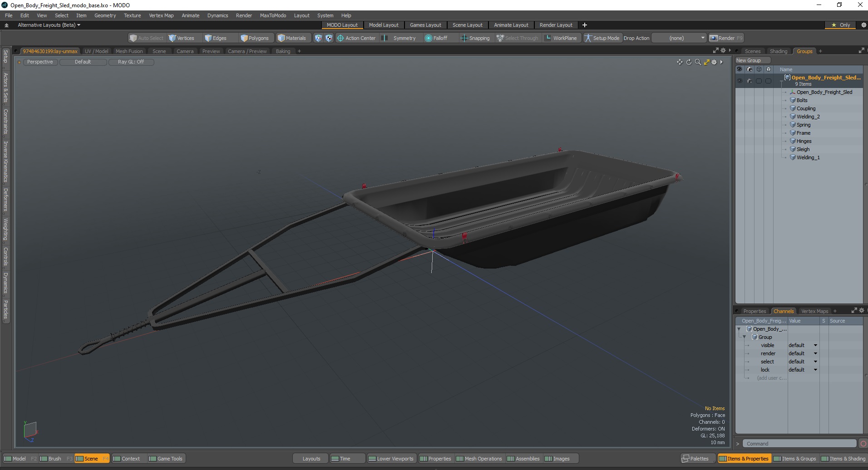The width and height of the screenshot is (868, 470).
Task: Open the render channel default dropdown
Action: pyautogui.click(x=803, y=353)
